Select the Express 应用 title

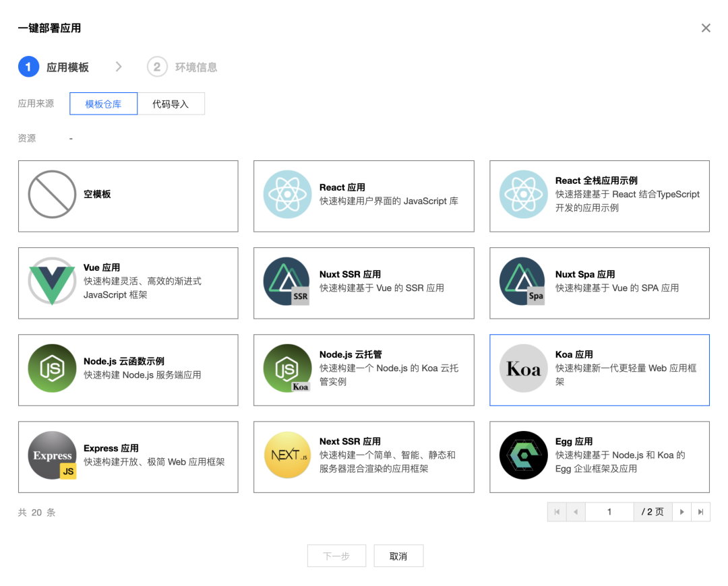pyautogui.click(x=111, y=448)
